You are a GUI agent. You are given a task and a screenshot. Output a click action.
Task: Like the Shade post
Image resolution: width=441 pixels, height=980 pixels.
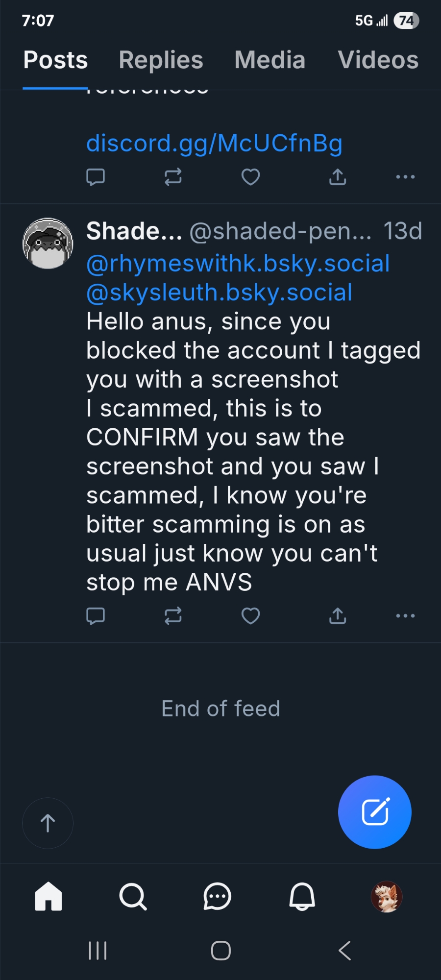[x=250, y=616]
